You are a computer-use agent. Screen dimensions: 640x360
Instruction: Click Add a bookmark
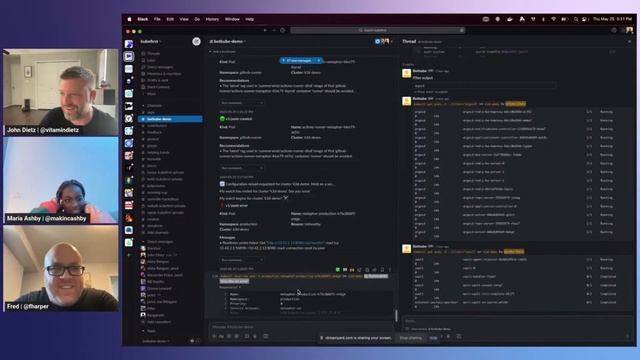coord(223,52)
